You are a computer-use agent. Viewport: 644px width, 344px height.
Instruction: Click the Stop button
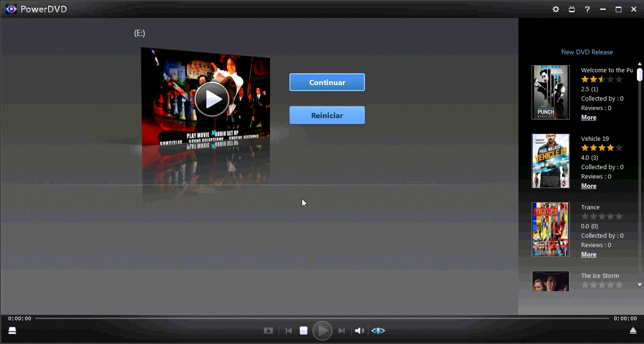click(304, 331)
